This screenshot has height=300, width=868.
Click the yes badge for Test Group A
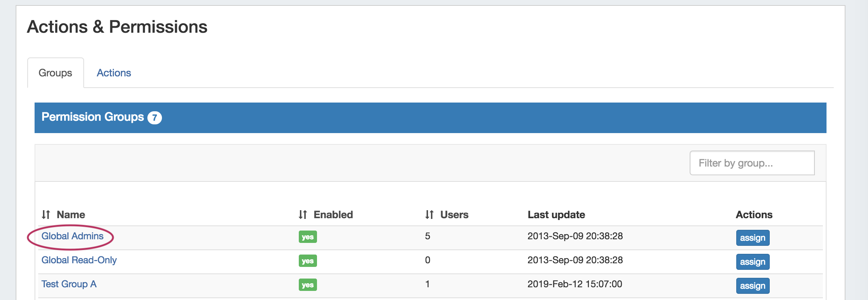(x=308, y=285)
